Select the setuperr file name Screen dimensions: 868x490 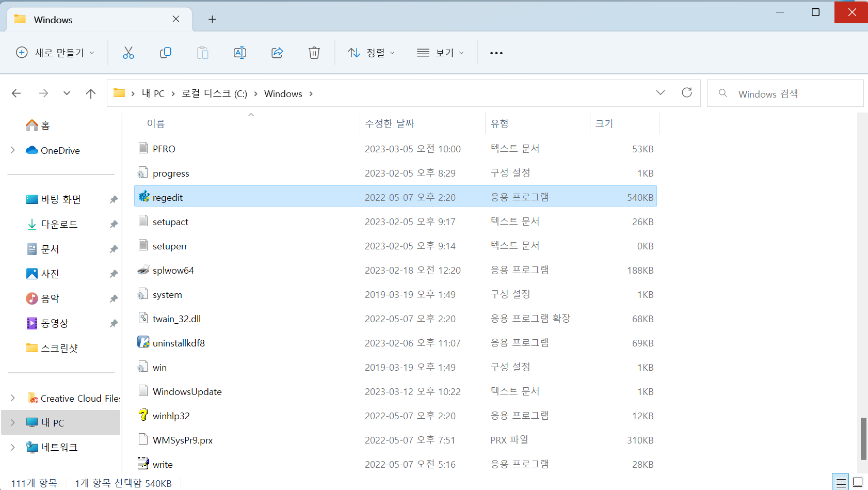tap(170, 246)
